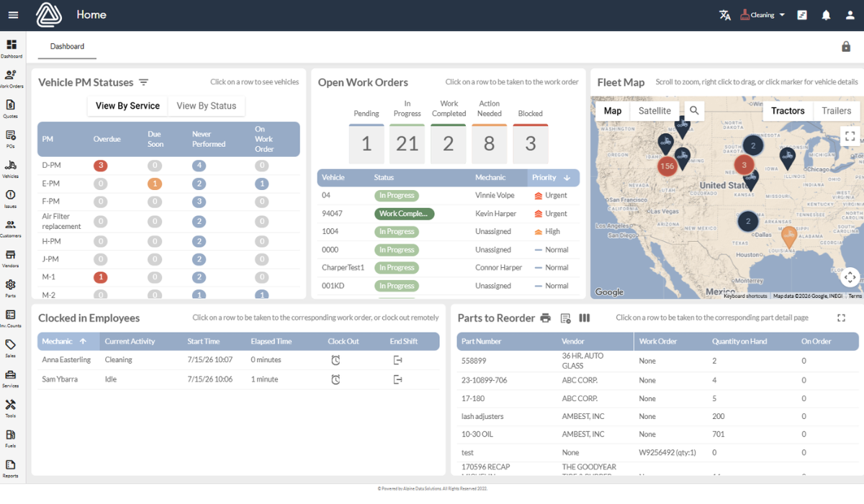This screenshot has width=864, height=504.
Task: Click the Work Completed count card
Action: click(x=449, y=144)
